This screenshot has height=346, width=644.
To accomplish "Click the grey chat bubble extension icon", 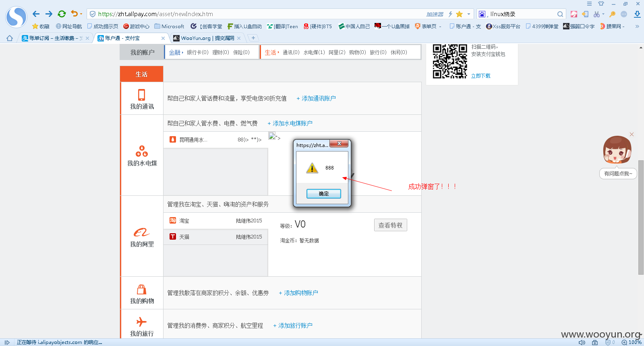I will click(x=624, y=14).
